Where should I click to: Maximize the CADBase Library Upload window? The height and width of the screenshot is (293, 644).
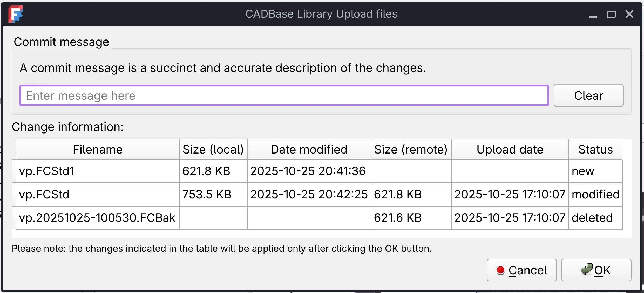click(x=612, y=14)
